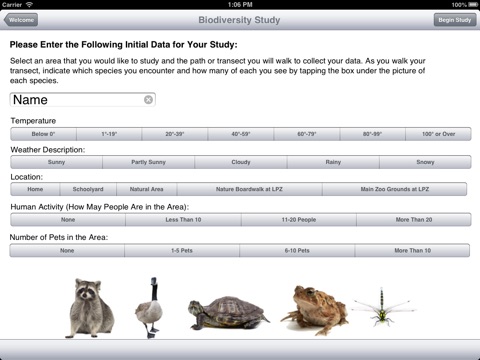
Task: Choose Partly Sunny weather description
Action: click(x=148, y=162)
